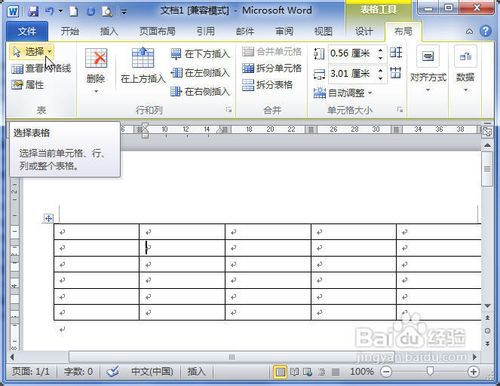
Task: Click 在左侧插入 (Insert Left)
Action: point(200,73)
